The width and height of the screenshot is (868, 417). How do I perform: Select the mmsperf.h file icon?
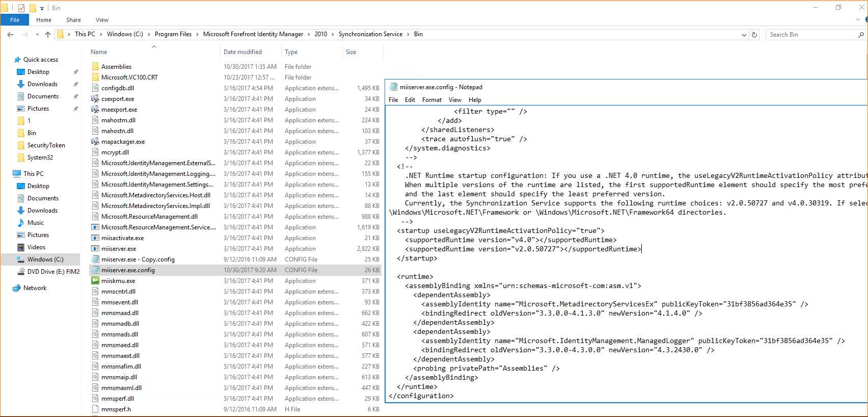[x=95, y=409]
